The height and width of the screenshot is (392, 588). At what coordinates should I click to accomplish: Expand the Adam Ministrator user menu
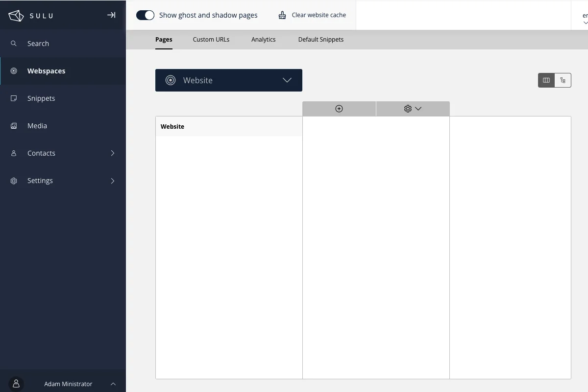pyautogui.click(x=113, y=384)
